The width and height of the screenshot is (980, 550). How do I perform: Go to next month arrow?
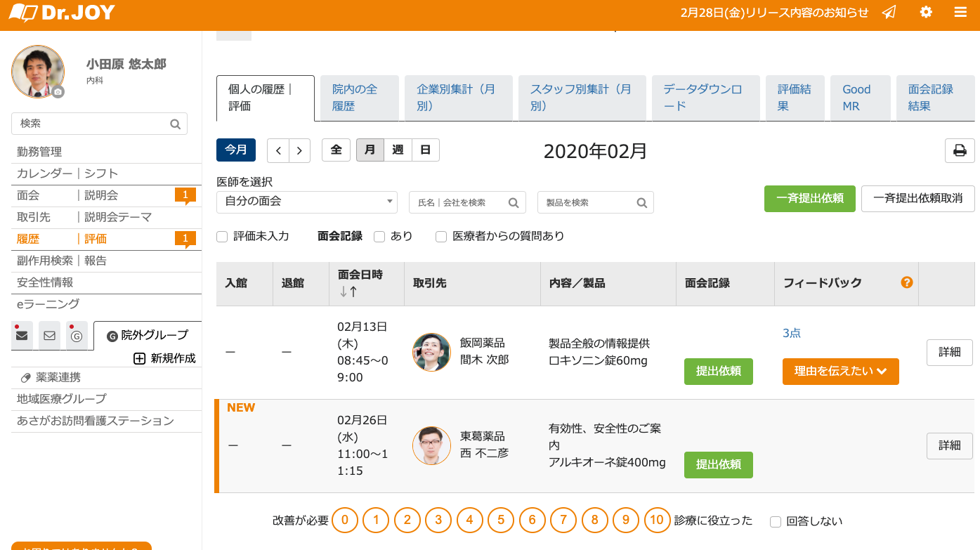click(x=300, y=150)
